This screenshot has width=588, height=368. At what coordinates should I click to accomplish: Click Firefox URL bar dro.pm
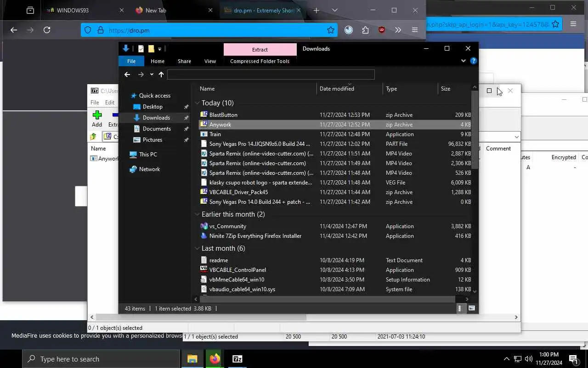pos(209,30)
